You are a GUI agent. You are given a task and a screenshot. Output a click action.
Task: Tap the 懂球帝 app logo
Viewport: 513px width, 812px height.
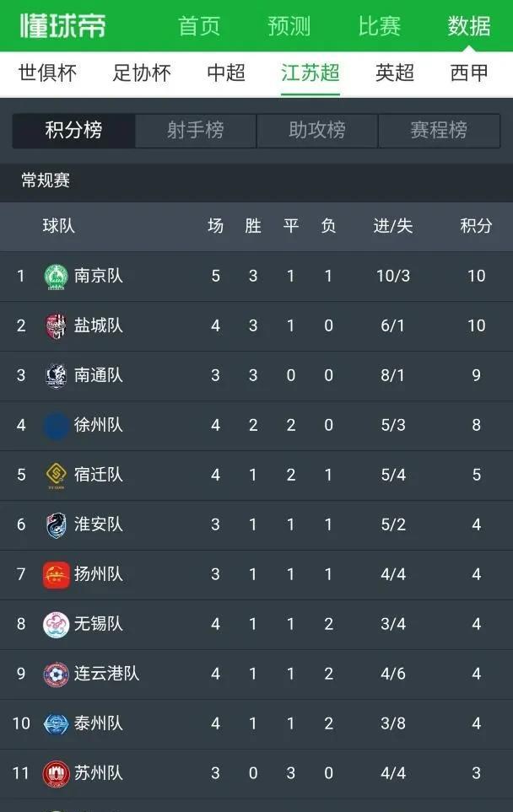tap(64, 25)
